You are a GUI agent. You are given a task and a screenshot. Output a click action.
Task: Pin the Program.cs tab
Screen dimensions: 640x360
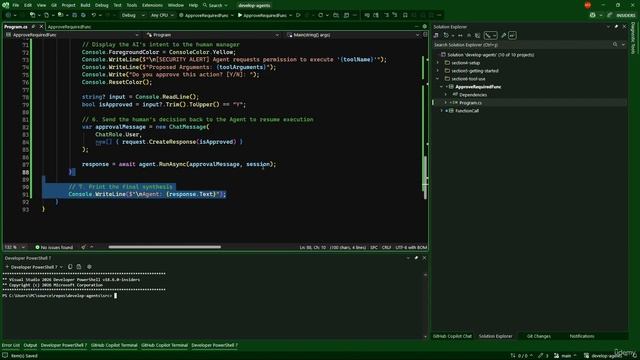click(x=33, y=27)
